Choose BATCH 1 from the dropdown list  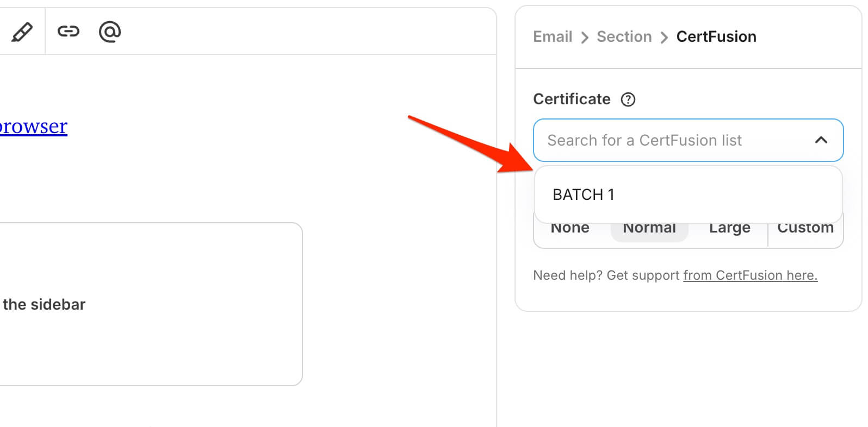pyautogui.click(x=584, y=194)
